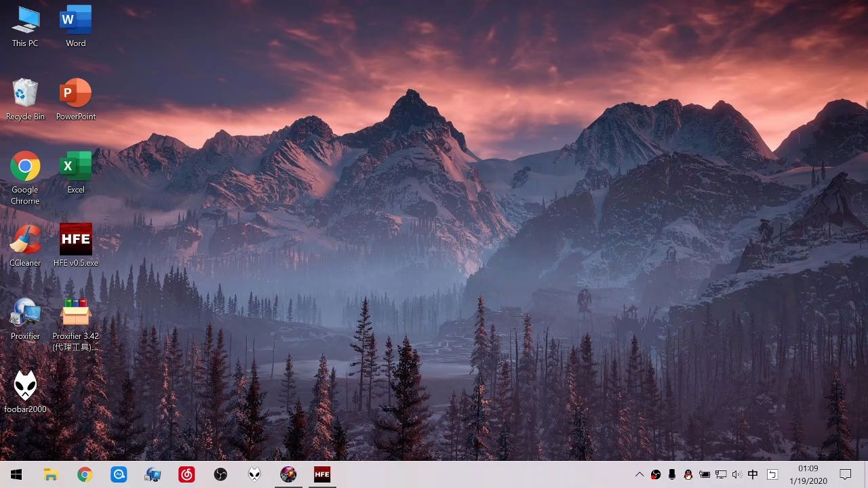Select the Word desktop shortcut

tap(75, 28)
